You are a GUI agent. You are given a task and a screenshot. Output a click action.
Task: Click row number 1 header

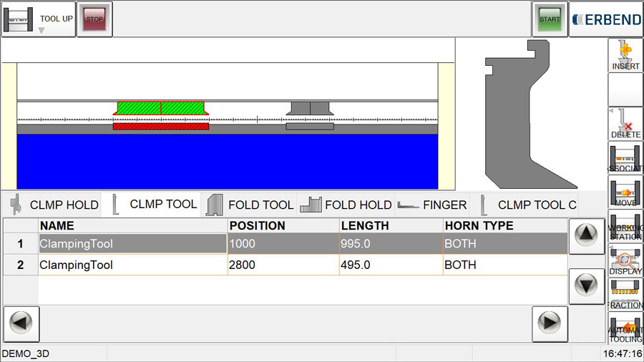[21, 244]
